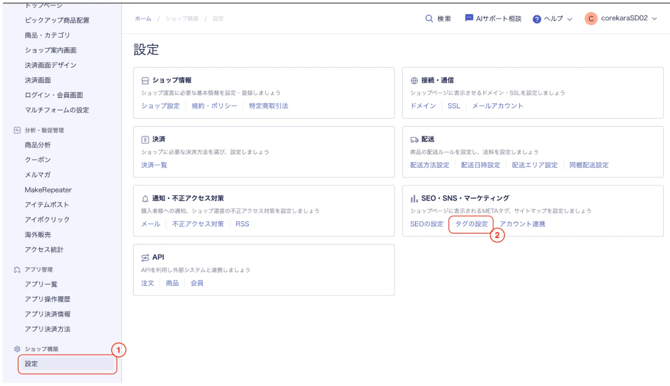Open RSS link

pyautogui.click(x=242, y=224)
